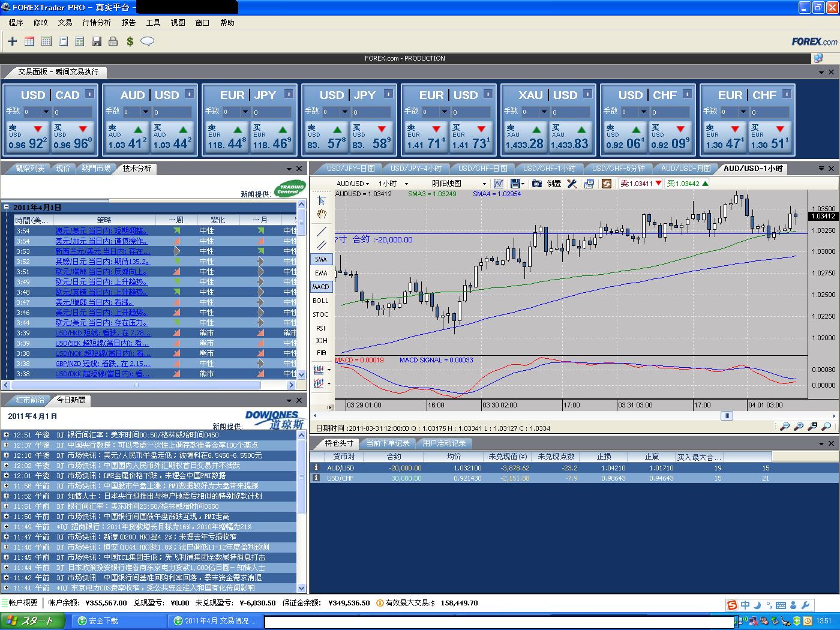840x630 pixels.
Task: Open the 1小时 timeframe dropdown
Action: [393, 184]
